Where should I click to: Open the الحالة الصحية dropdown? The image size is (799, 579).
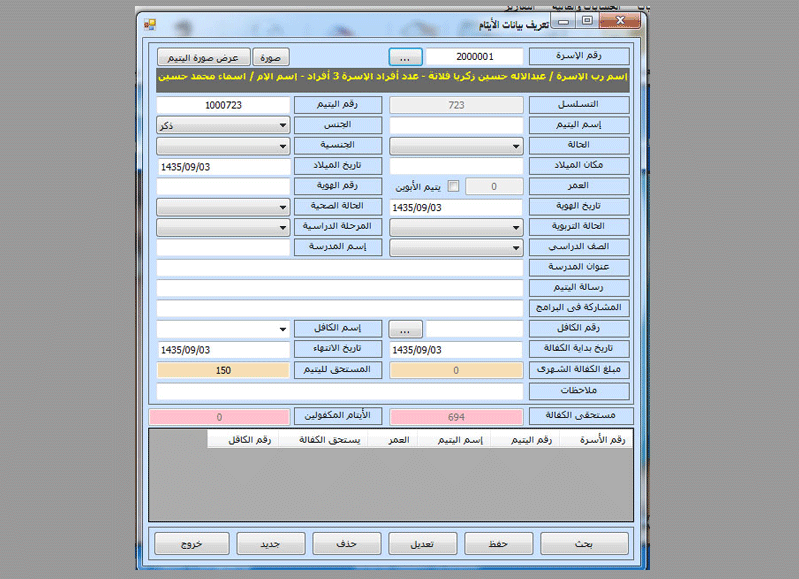pos(223,207)
